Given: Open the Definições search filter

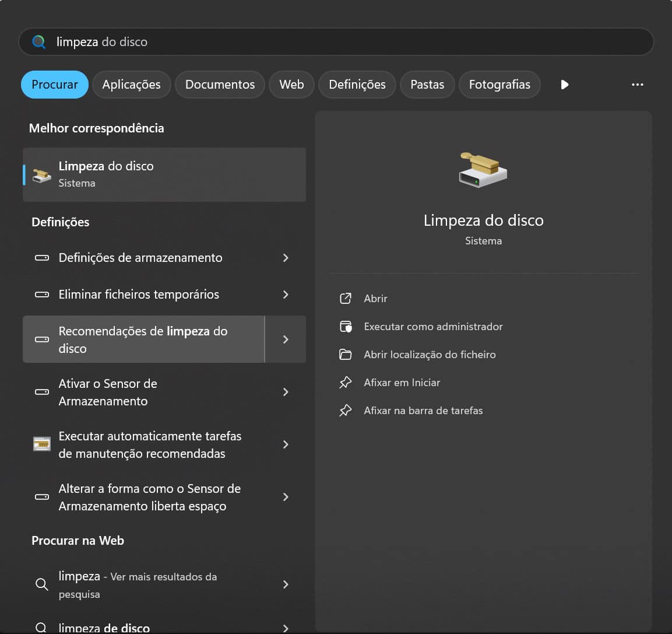Looking at the screenshot, I should tap(357, 84).
